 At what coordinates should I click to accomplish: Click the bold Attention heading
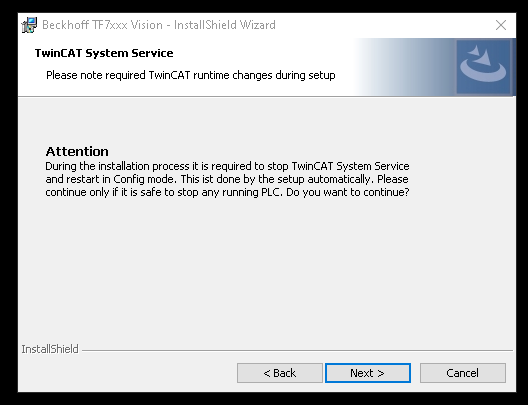[x=77, y=151]
